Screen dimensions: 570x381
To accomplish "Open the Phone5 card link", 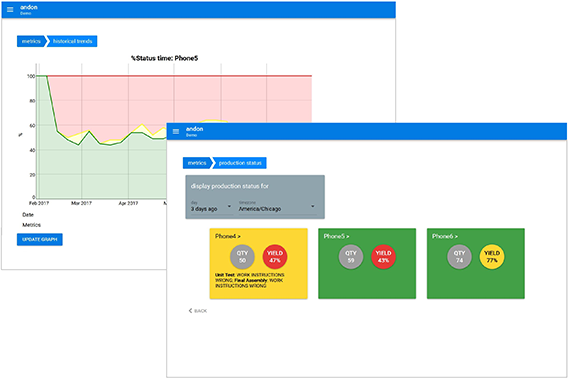I will pos(336,236).
